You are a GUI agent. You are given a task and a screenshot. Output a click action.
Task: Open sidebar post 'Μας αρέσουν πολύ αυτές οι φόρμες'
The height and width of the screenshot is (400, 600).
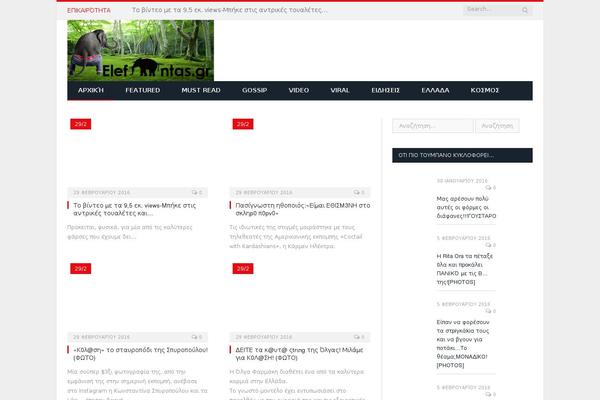click(x=466, y=207)
